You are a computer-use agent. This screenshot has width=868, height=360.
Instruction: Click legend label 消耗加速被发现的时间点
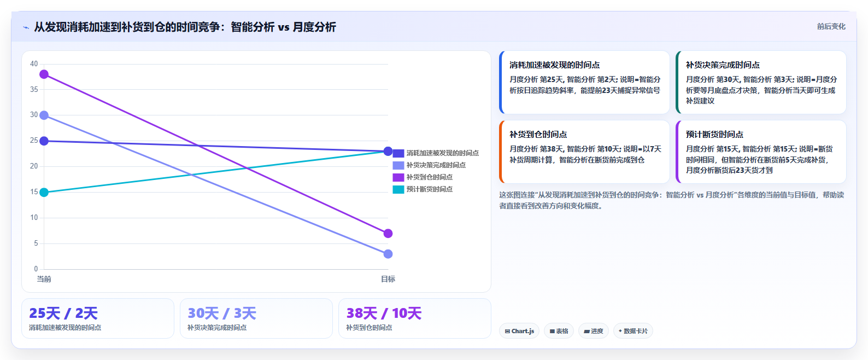pos(443,153)
